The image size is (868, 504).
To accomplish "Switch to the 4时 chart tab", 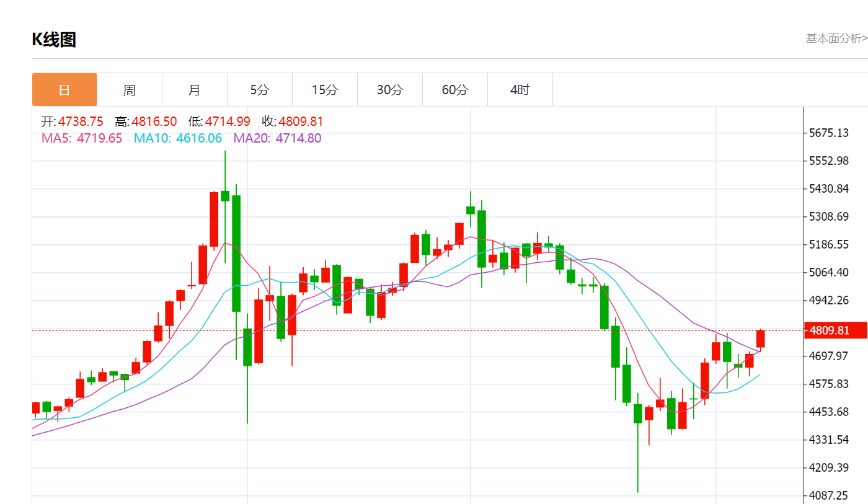I will click(520, 90).
